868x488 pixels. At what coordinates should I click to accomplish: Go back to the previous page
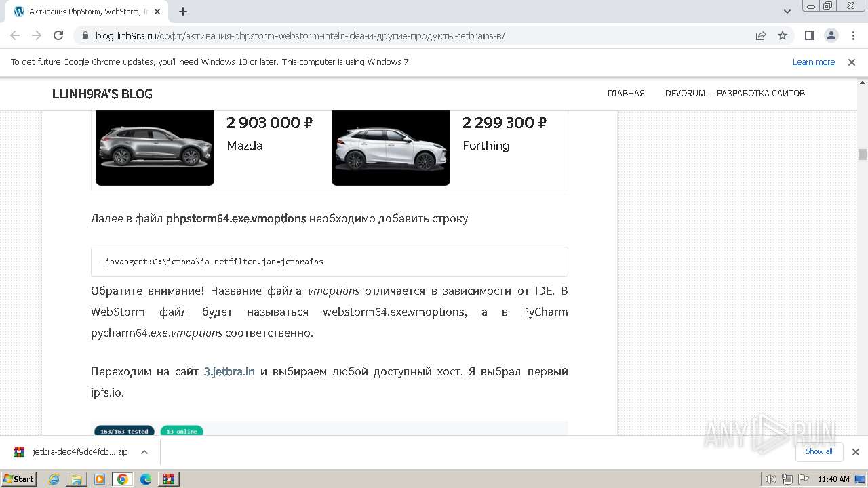coord(15,35)
